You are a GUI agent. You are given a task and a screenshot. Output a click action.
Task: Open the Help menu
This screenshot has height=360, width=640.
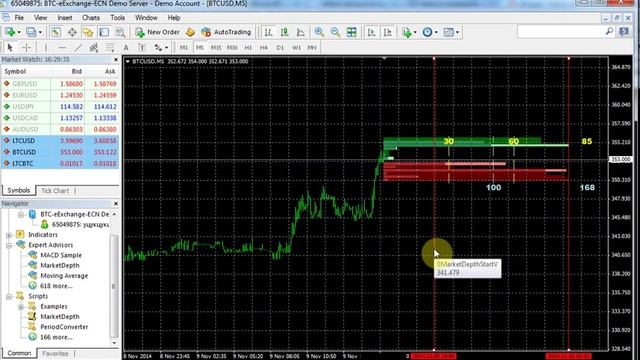[x=174, y=18]
